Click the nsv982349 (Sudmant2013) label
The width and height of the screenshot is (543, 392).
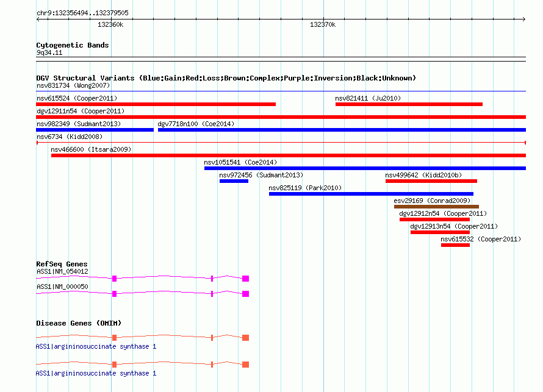tap(79, 124)
